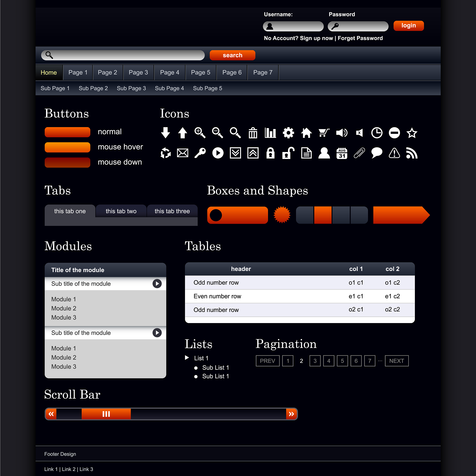Toggle the open padlock icon
Screen dimensions: 476x476
(x=288, y=153)
